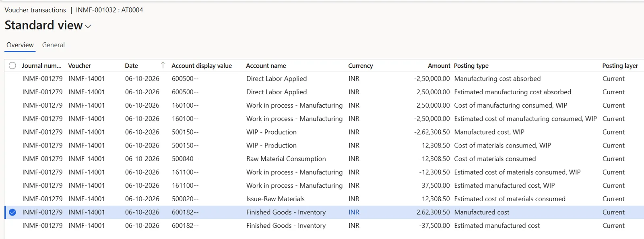Open the INR currency link in selected row
The height and width of the screenshot is (239, 644).
click(x=354, y=212)
